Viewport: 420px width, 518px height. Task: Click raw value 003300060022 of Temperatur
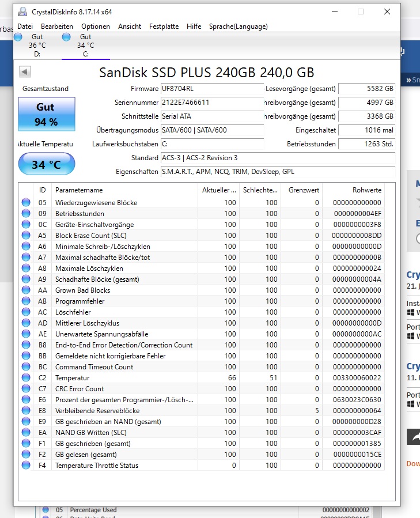click(357, 377)
